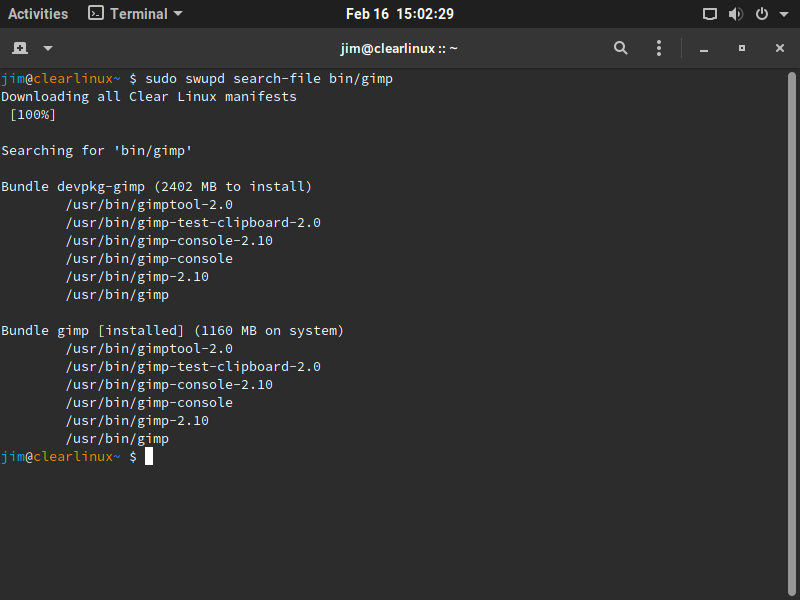
Task: Click the terminal cursor at the prompt
Action: tap(149, 456)
